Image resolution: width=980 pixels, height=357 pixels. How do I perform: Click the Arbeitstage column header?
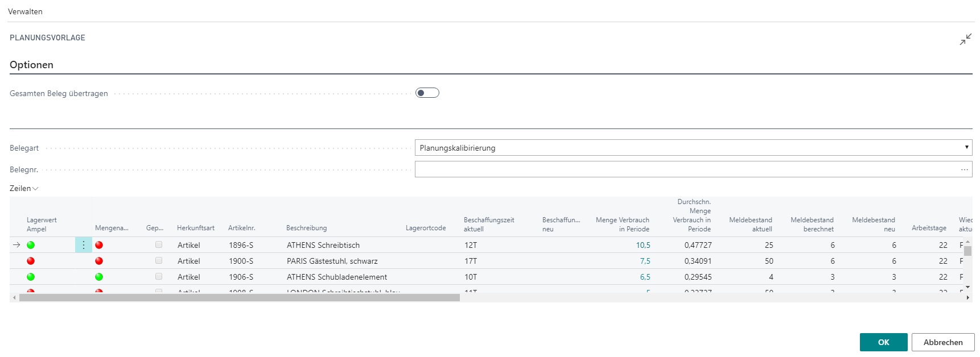click(x=929, y=228)
